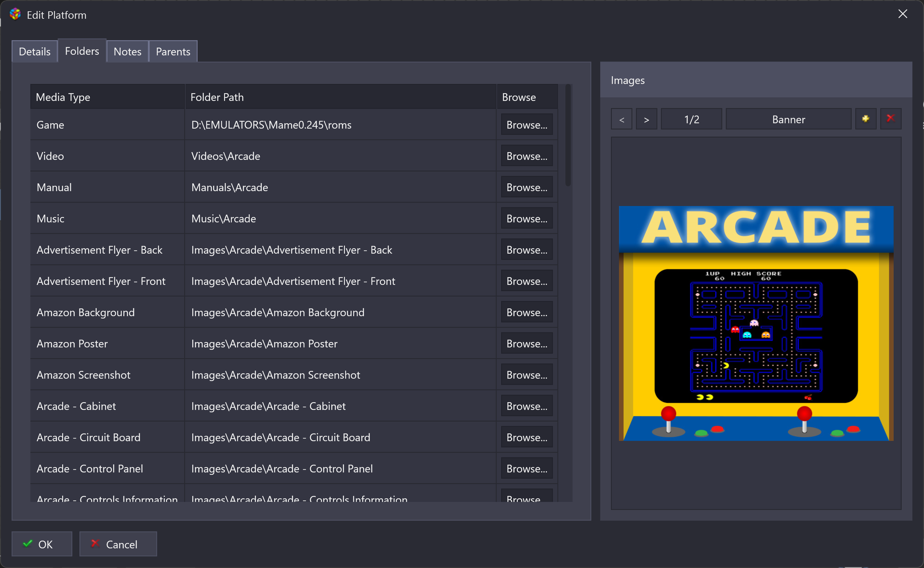Select the Images\Arcade\Arcade - Cabinet path cell
This screenshot has height=568, width=924.
(340, 406)
